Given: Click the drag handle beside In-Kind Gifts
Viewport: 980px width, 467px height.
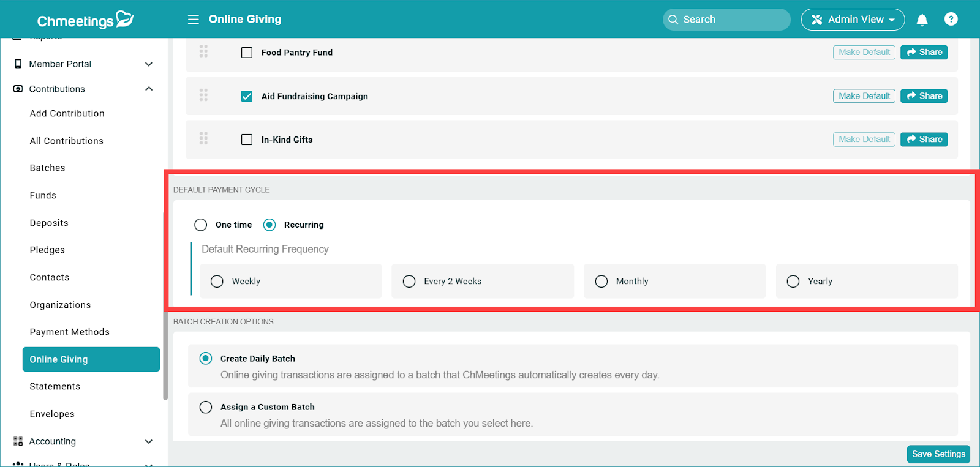Looking at the screenshot, I should 203,139.
